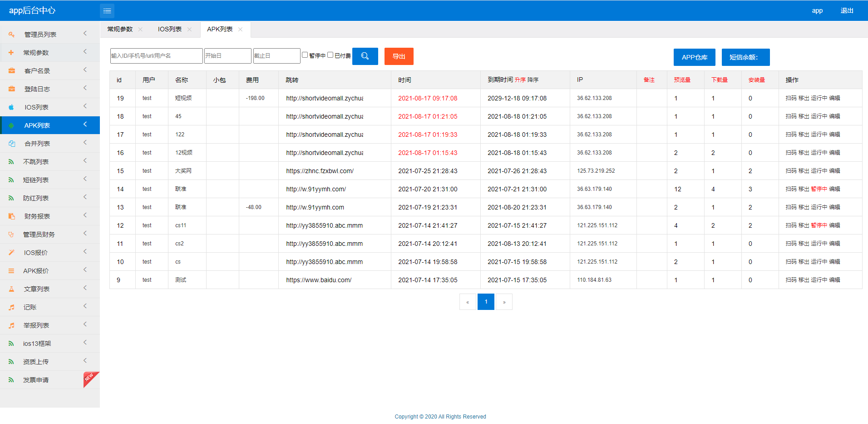Click the music note icon beside 记账
Screen dimensions: 868x424
click(x=11, y=307)
